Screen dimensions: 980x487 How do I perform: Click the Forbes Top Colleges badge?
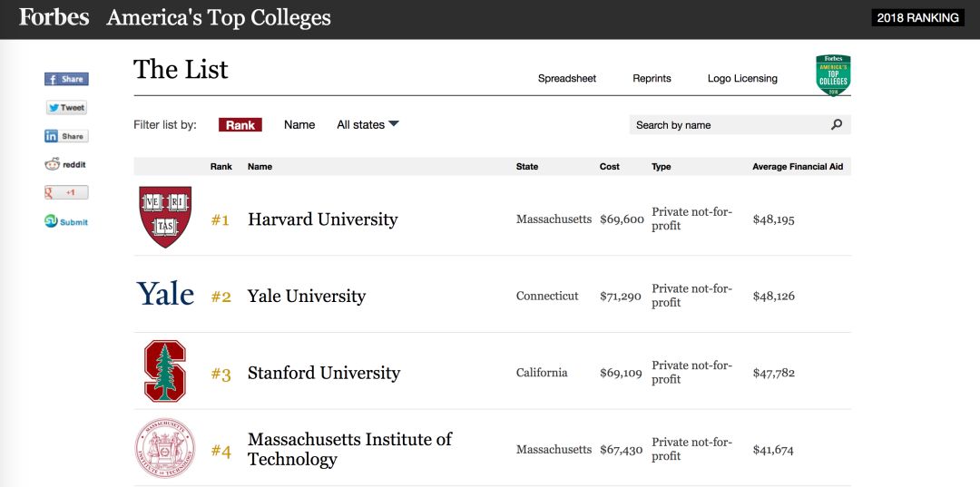pyautogui.click(x=832, y=76)
